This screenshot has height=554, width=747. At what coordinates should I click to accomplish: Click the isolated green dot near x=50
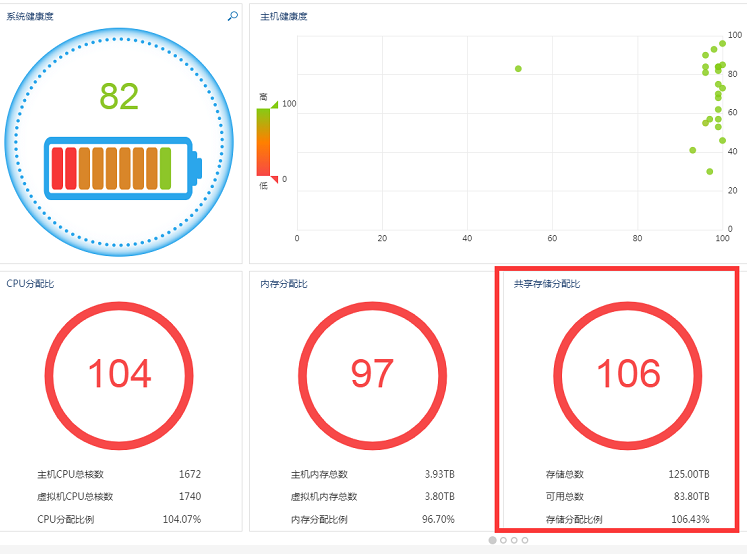pyautogui.click(x=518, y=69)
